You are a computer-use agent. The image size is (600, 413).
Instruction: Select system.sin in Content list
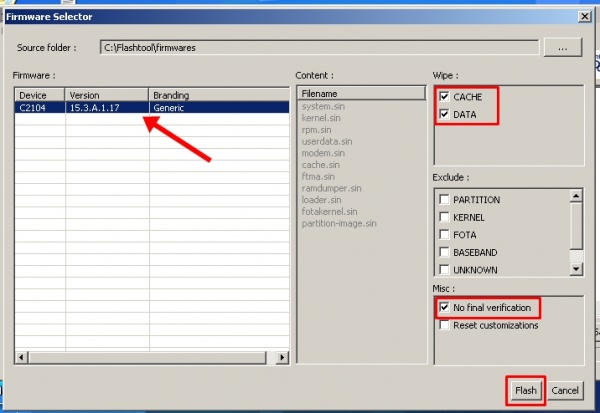[x=323, y=106]
